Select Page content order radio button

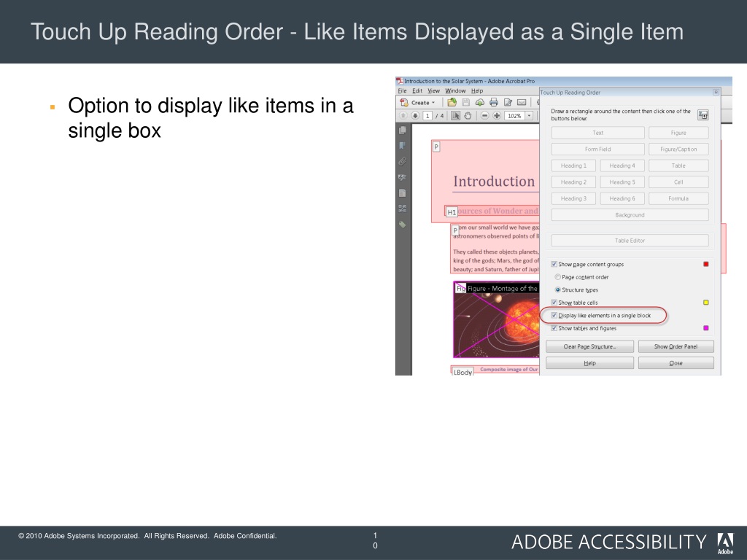557,276
